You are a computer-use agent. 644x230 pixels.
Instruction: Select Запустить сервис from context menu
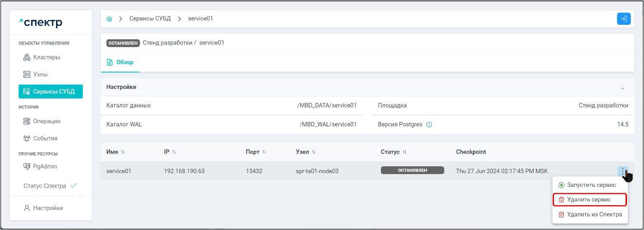pos(590,185)
